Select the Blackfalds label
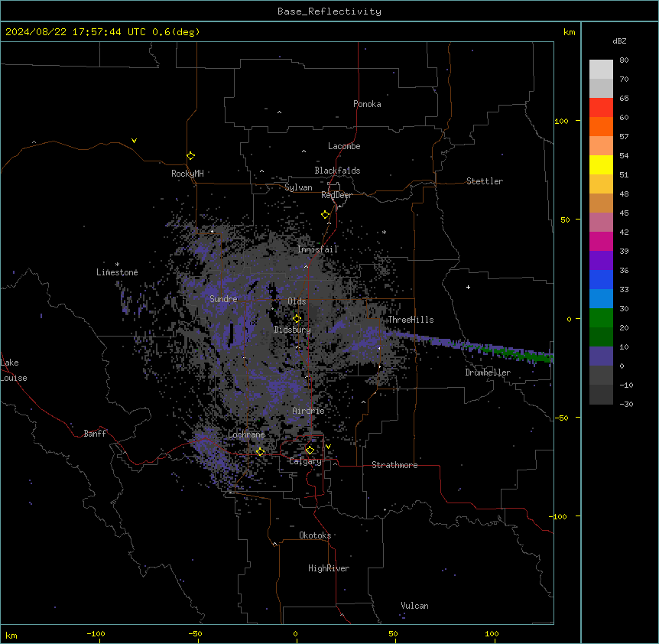Screen dimensions: 659x644 (x=337, y=171)
